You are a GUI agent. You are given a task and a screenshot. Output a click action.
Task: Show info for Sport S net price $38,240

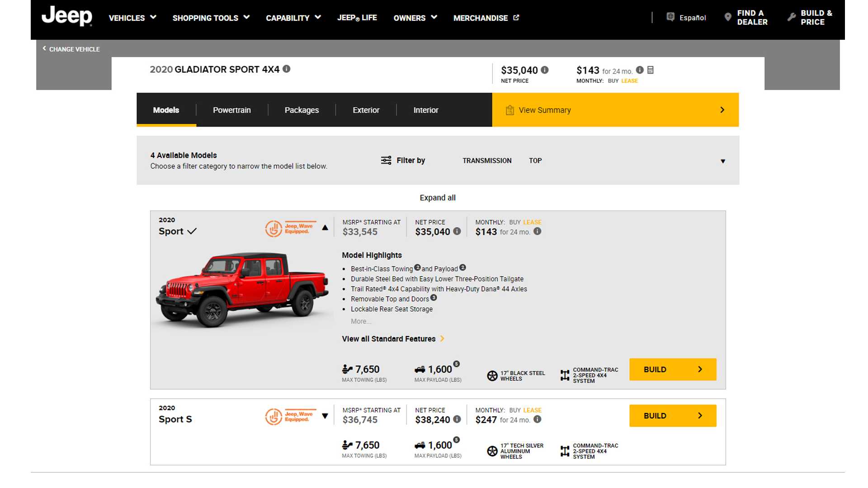[457, 419]
